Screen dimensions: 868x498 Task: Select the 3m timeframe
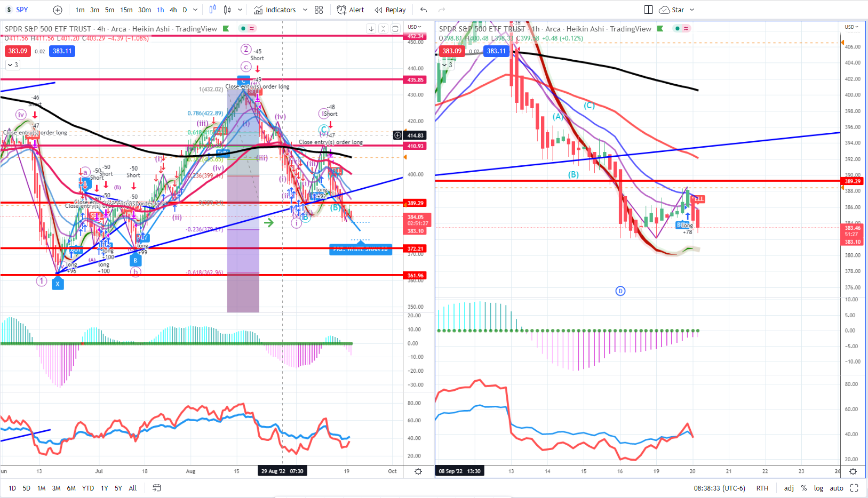[x=94, y=10]
